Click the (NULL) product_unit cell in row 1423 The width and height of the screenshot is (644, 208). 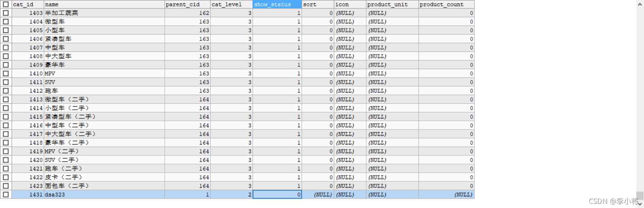tap(392, 185)
